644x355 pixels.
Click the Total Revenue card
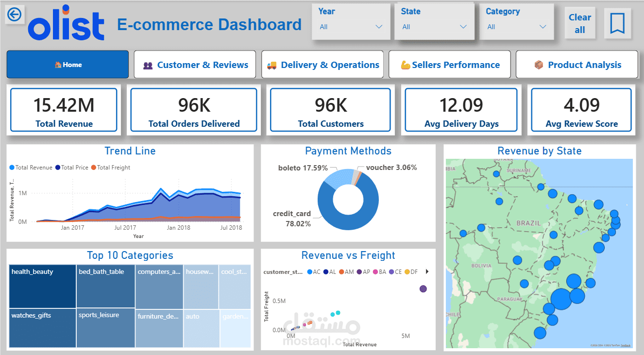coord(64,110)
